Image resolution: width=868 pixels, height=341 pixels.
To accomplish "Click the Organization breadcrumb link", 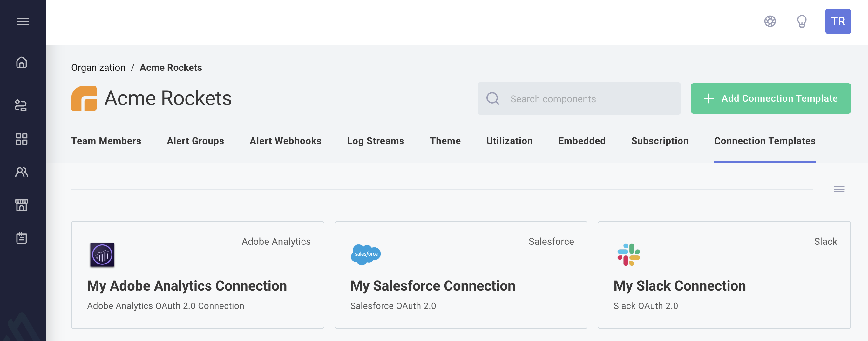I will (x=98, y=68).
